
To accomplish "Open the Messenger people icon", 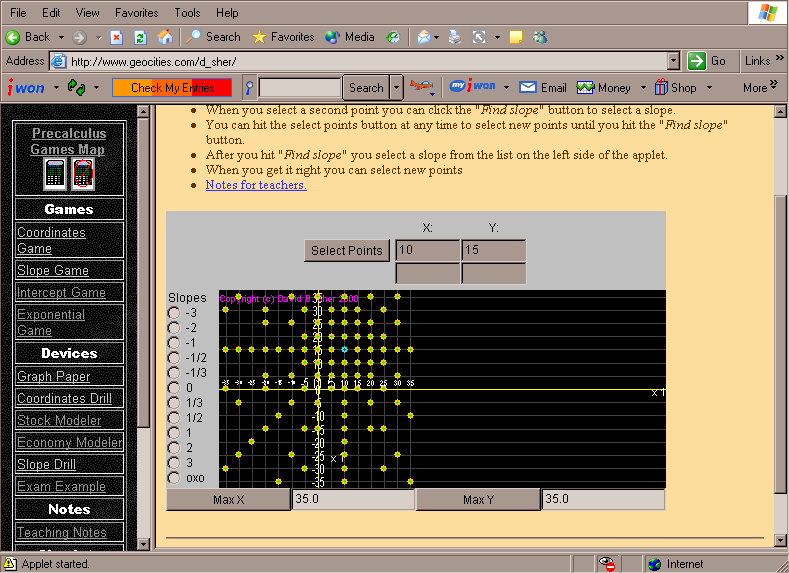I will [x=540, y=37].
